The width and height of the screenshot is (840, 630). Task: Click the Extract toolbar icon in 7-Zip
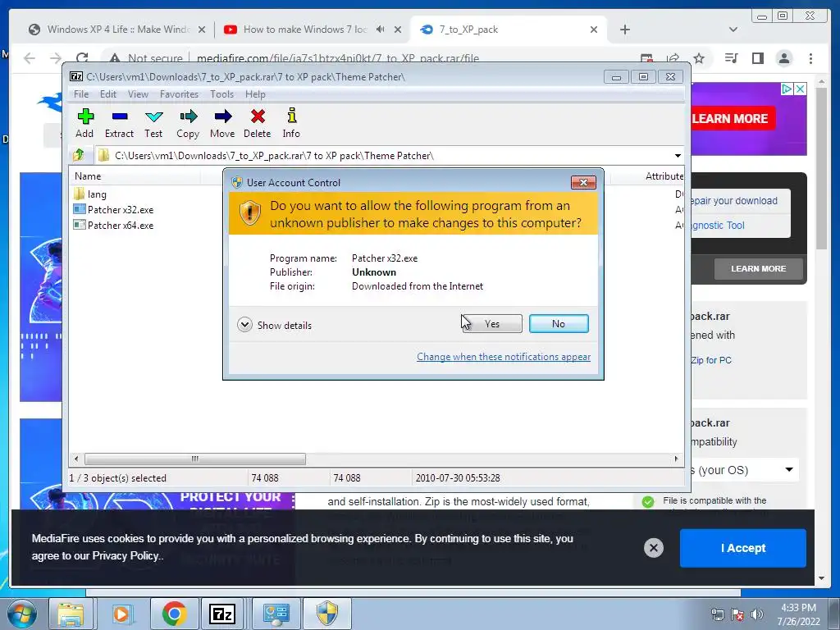tap(120, 123)
